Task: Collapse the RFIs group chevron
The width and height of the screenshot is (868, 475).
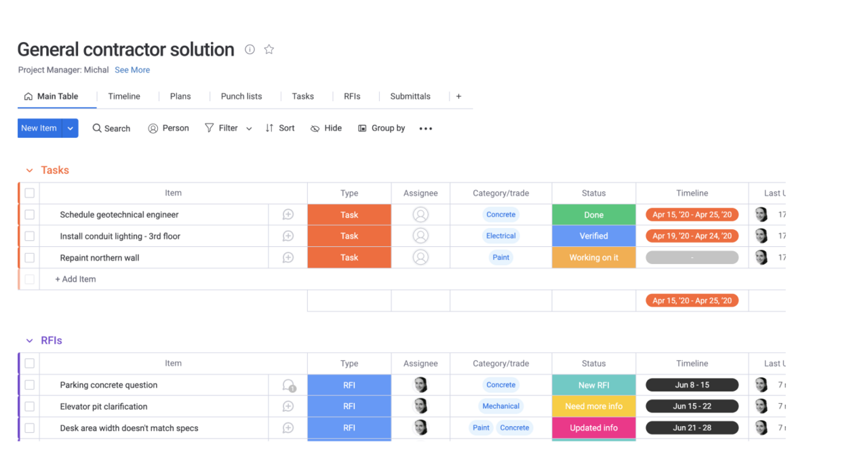Action: tap(29, 341)
